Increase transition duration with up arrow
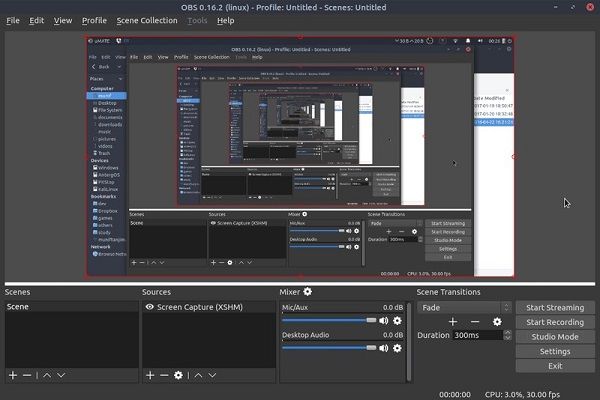 pyautogui.click(x=507, y=332)
